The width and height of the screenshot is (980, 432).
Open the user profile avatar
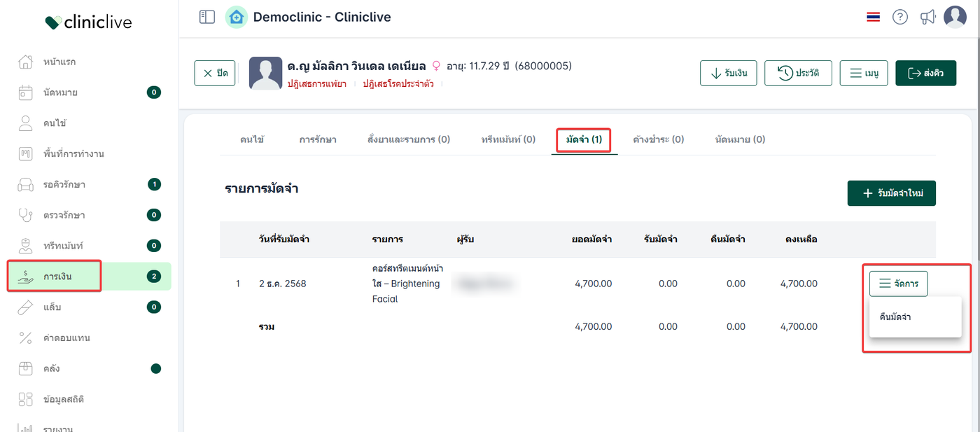(x=955, y=17)
